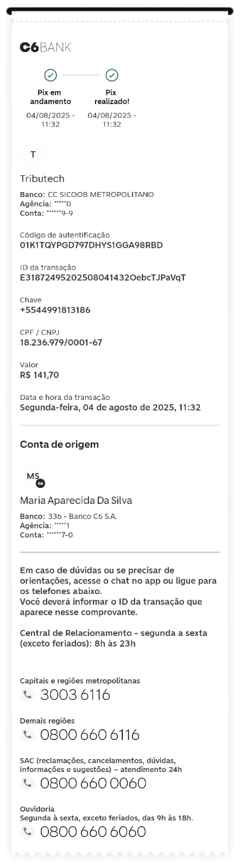Click phone icon beside 0800 660 6060
This screenshot has width=240, height=868.
(x=27, y=831)
